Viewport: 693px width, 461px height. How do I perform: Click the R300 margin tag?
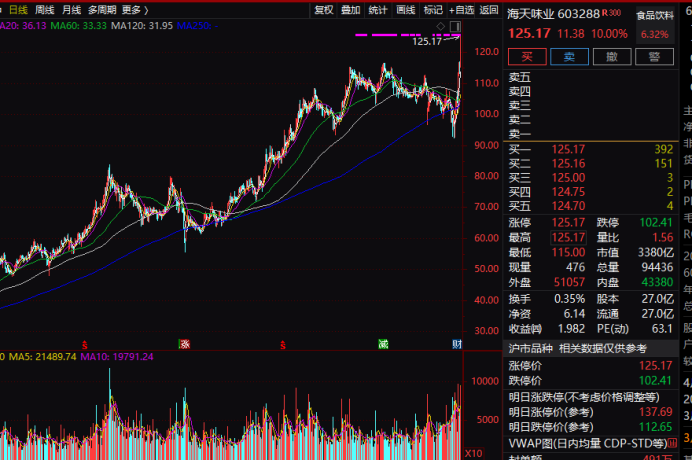click(611, 13)
